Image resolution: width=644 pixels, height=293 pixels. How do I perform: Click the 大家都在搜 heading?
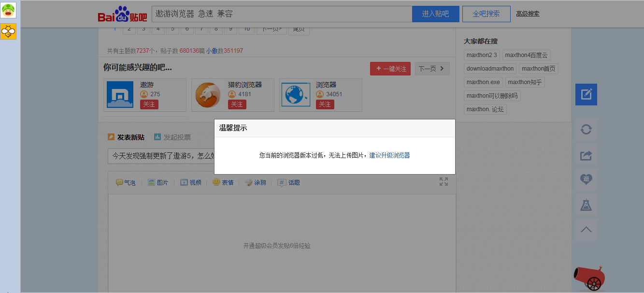click(x=481, y=41)
